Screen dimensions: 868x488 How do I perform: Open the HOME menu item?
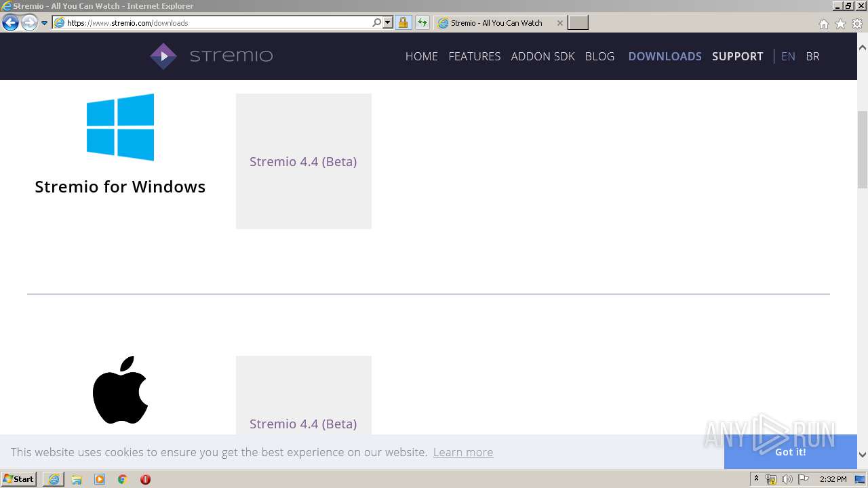[x=421, y=56]
